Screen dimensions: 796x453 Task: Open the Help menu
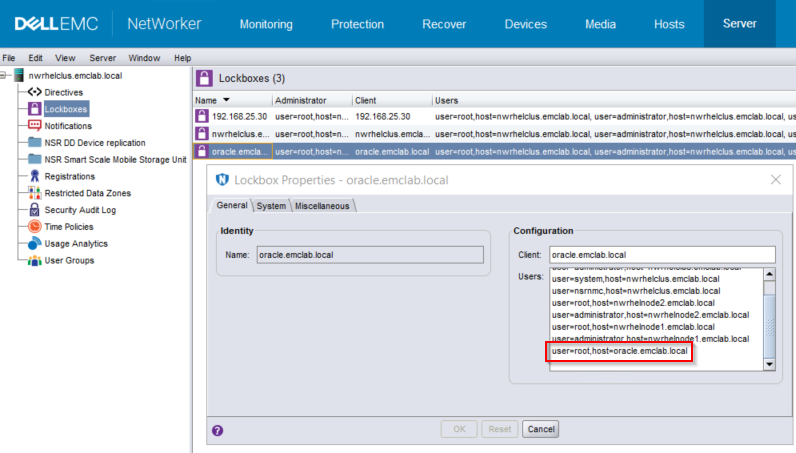[x=182, y=58]
